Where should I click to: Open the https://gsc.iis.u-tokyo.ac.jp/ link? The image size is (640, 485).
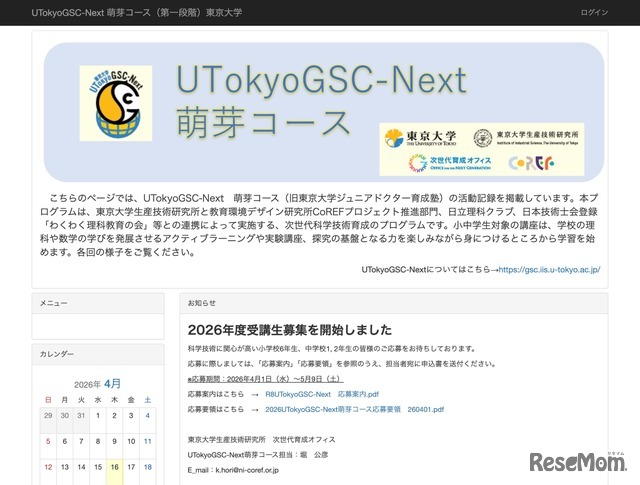pos(549,269)
